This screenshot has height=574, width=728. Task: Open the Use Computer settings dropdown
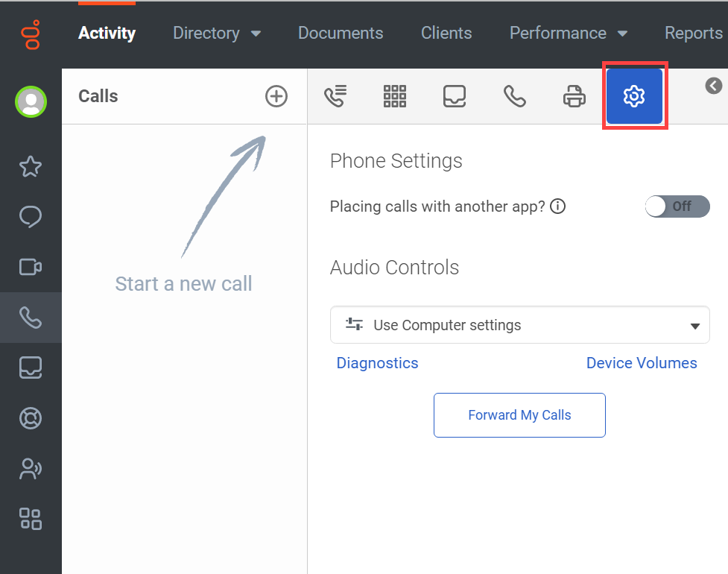click(519, 325)
